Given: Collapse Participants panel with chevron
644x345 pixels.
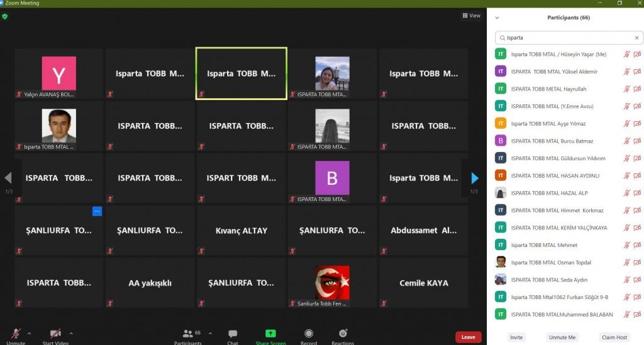Looking at the screenshot, I should (x=497, y=18).
